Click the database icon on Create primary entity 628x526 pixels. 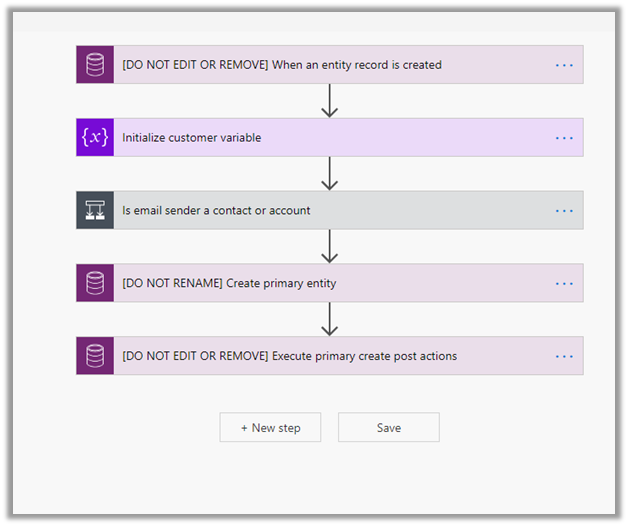(x=95, y=283)
